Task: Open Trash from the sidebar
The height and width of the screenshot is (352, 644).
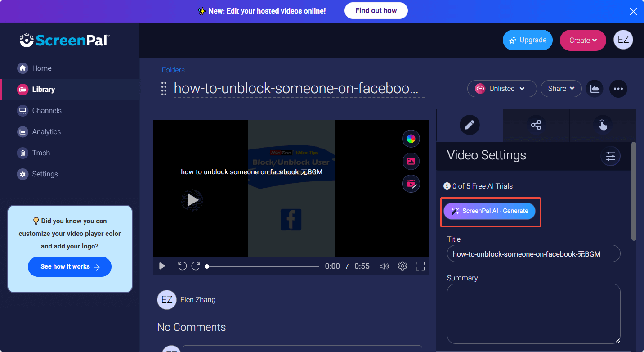Action: 40,153
